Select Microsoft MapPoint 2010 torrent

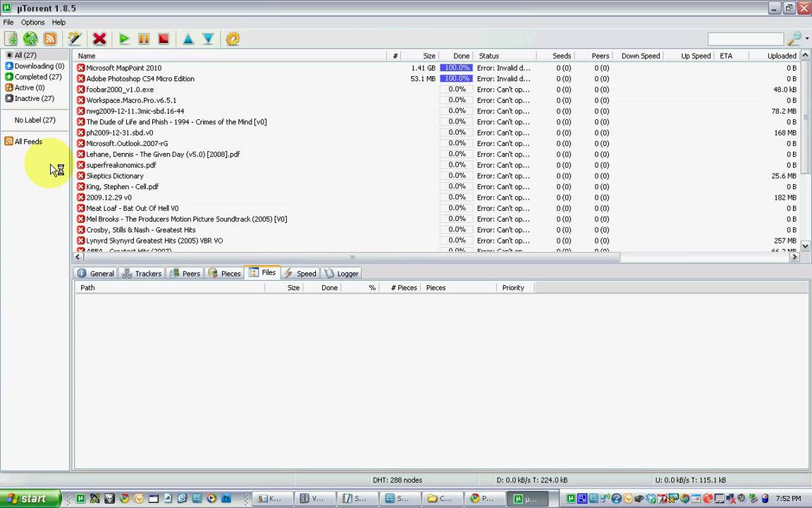pyautogui.click(x=124, y=68)
